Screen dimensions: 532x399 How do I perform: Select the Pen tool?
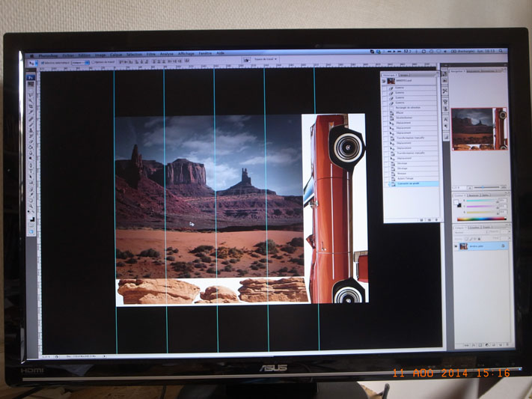pyautogui.click(x=31, y=165)
